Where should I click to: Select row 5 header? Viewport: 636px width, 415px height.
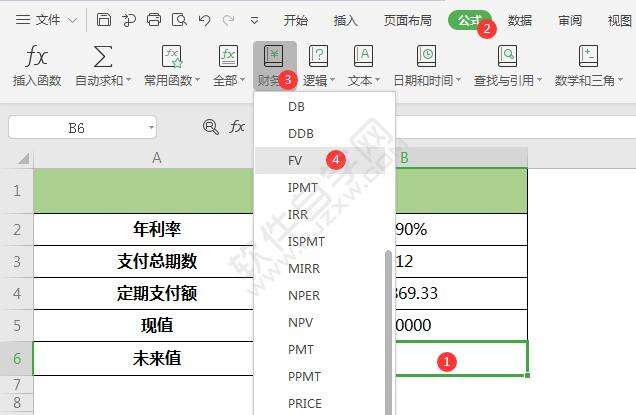[17, 325]
